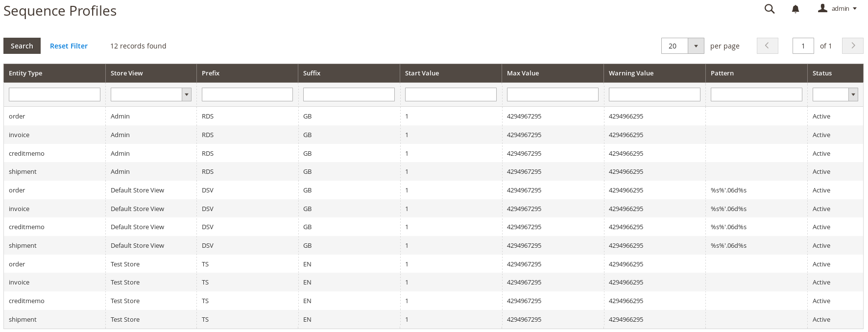The image size is (868, 332).
Task: Focus the Max Value filter field
Action: click(553, 95)
